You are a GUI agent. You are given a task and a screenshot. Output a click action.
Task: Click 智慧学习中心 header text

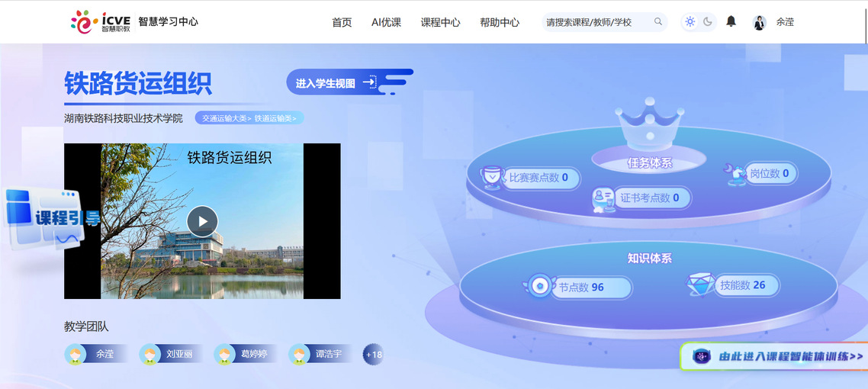(169, 21)
